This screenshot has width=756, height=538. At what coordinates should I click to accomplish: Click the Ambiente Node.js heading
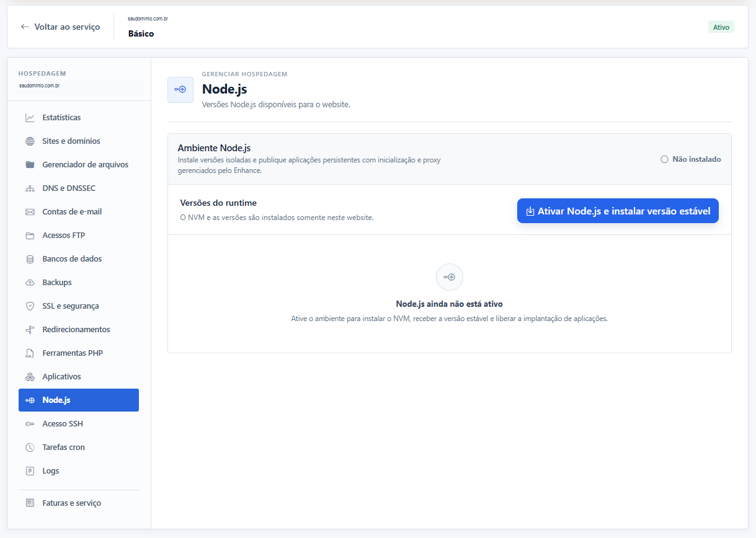[214, 148]
